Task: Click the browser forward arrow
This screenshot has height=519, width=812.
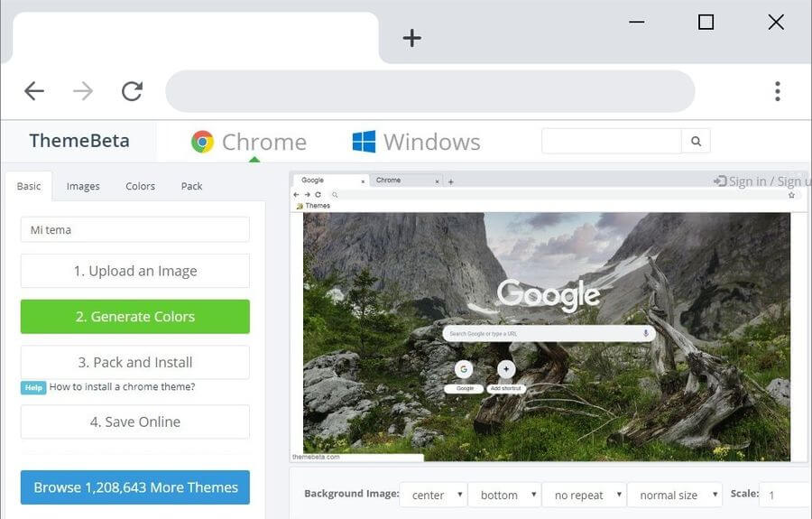Action: coord(83,91)
